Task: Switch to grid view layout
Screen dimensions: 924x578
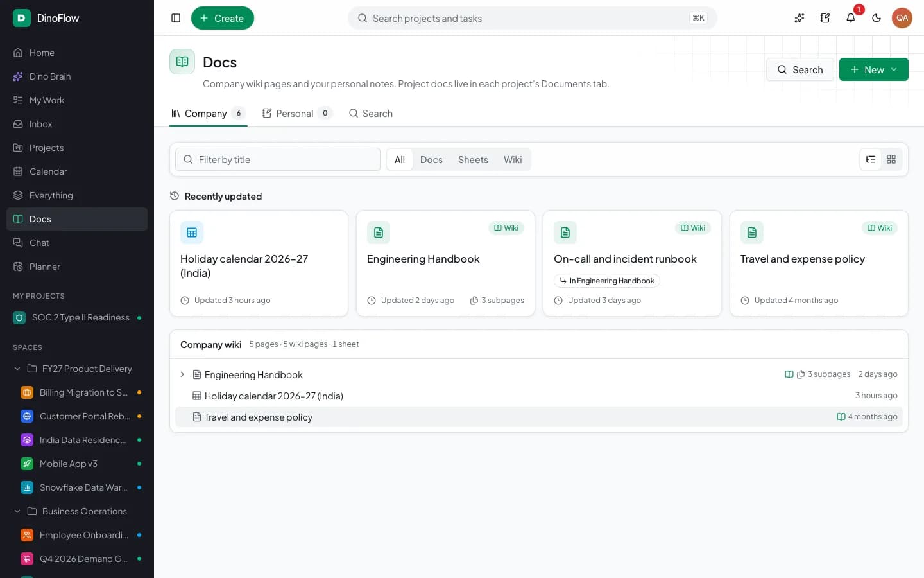Action: [891, 159]
